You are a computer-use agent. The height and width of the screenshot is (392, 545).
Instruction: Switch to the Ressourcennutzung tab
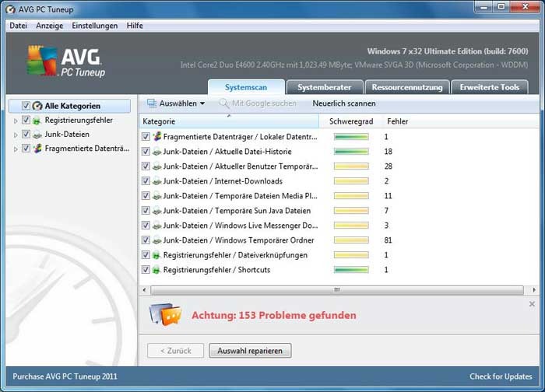pyautogui.click(x=407, y=87)
